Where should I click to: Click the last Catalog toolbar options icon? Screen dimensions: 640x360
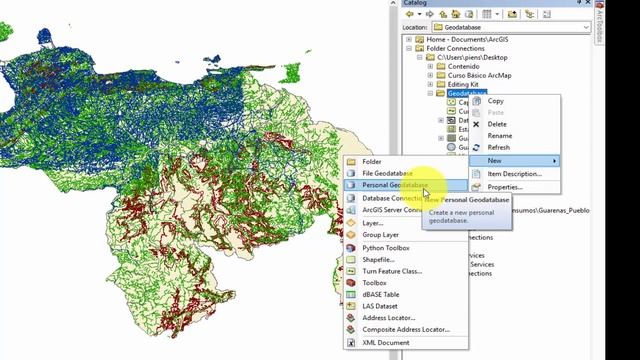point(547,14)
